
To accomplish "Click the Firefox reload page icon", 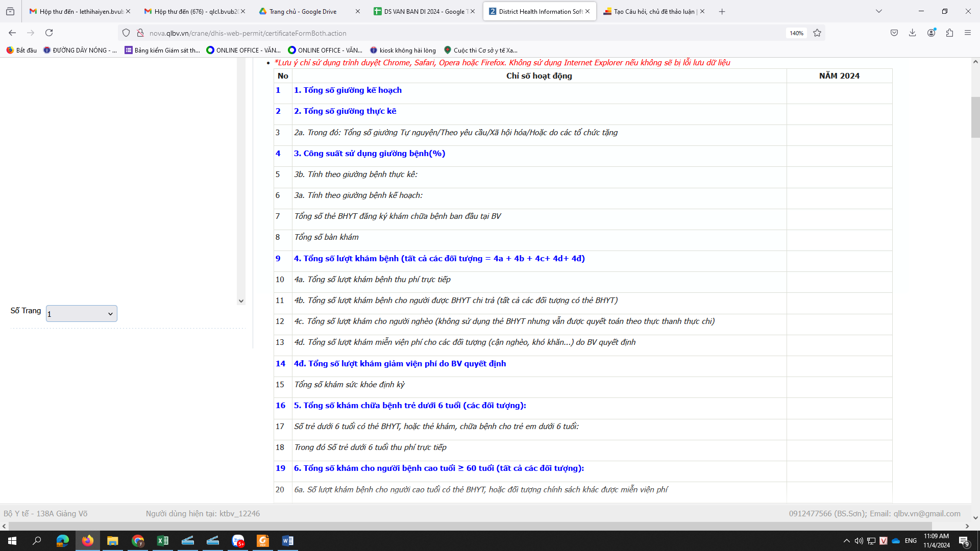I will [49, 33].
